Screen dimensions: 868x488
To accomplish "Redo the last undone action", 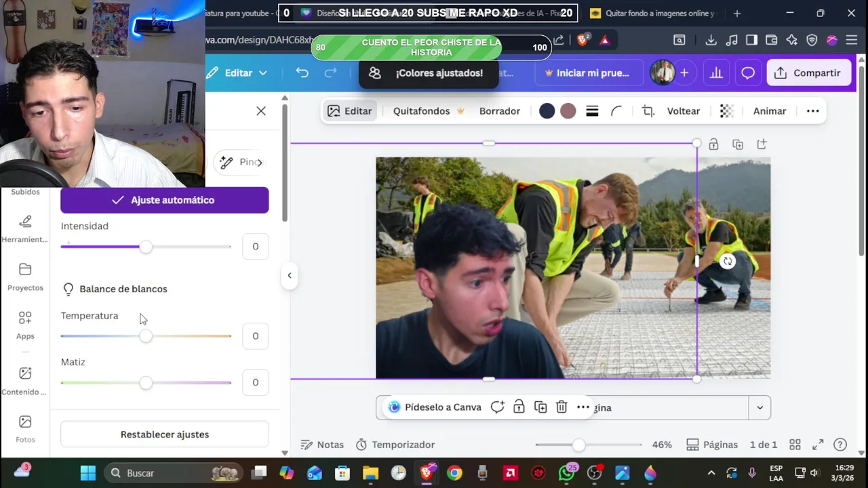I will click(330, 73).
